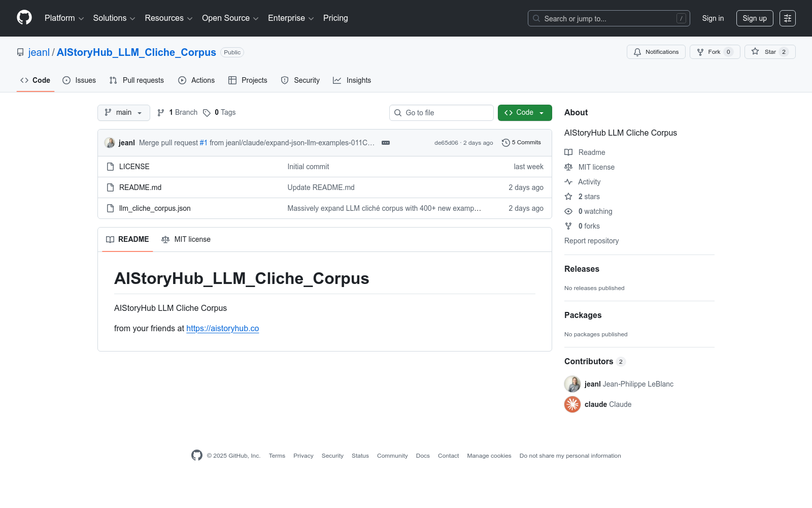Open the Initial commit message
This screenshot has height=508, width=812.
coord(308,167)
